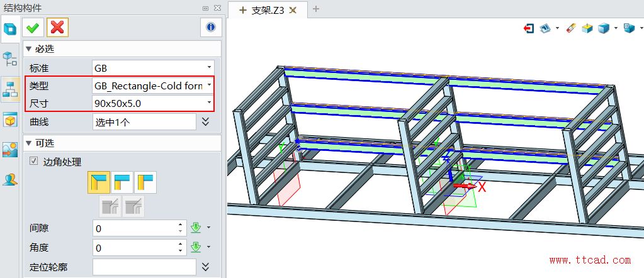Open the arrow menu after 间隙 green icon
The height and width of the screenshot is (278, 644).
[208, 228]
